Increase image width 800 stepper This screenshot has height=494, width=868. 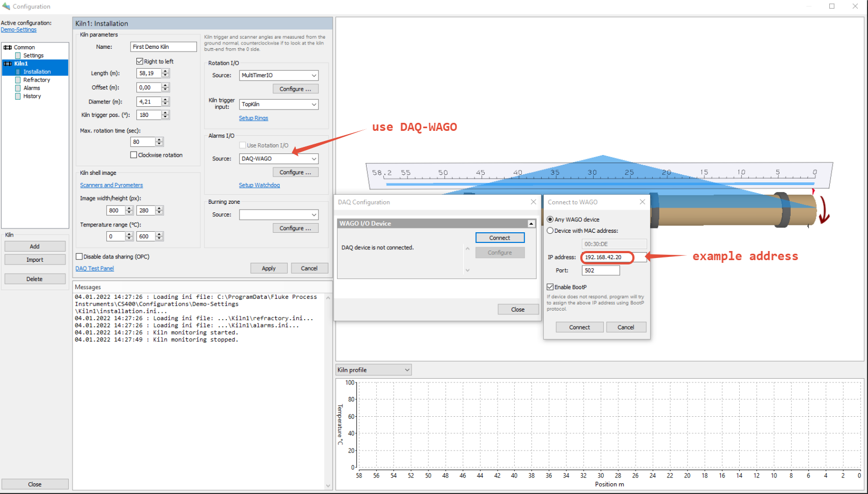click(129, 208)
